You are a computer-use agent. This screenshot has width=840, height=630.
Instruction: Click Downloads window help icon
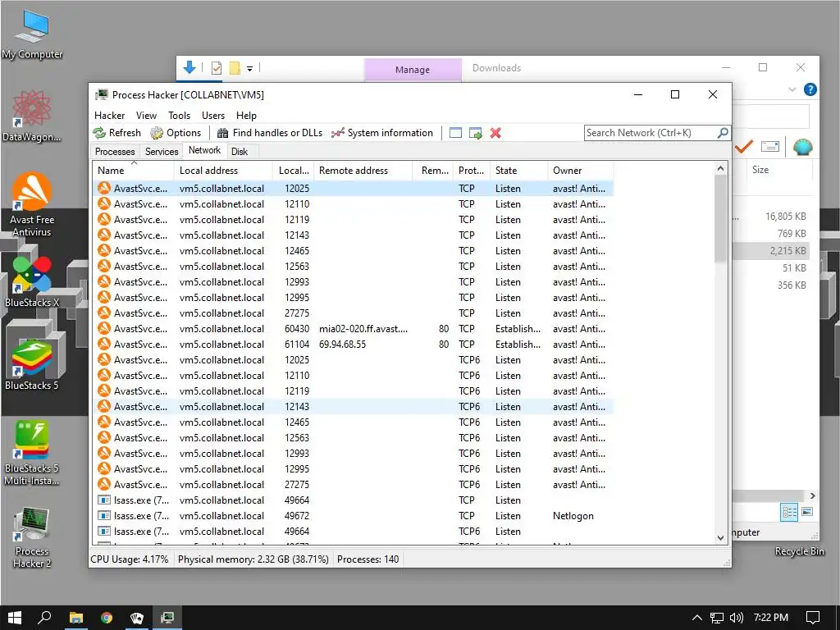pos(810,89)
